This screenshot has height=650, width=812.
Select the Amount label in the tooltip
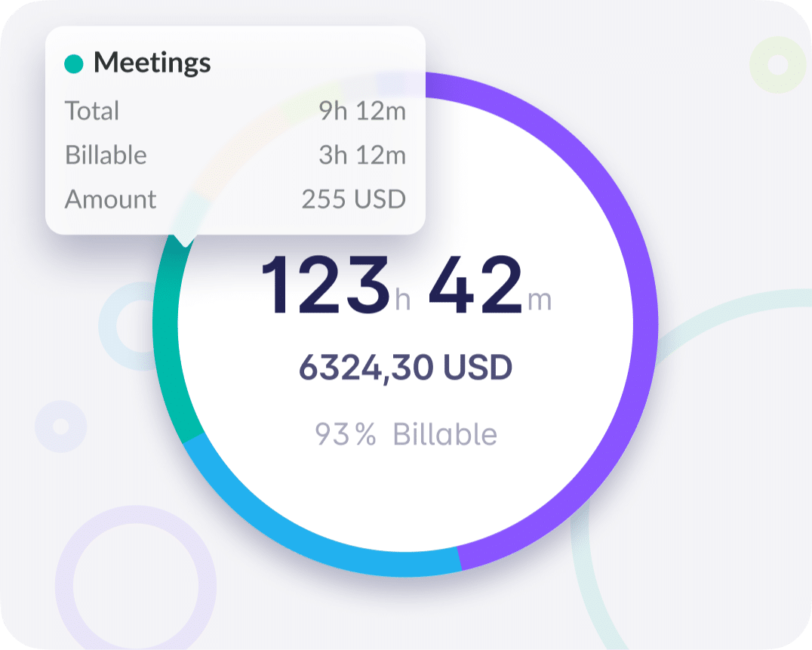[x=110, y=199]
